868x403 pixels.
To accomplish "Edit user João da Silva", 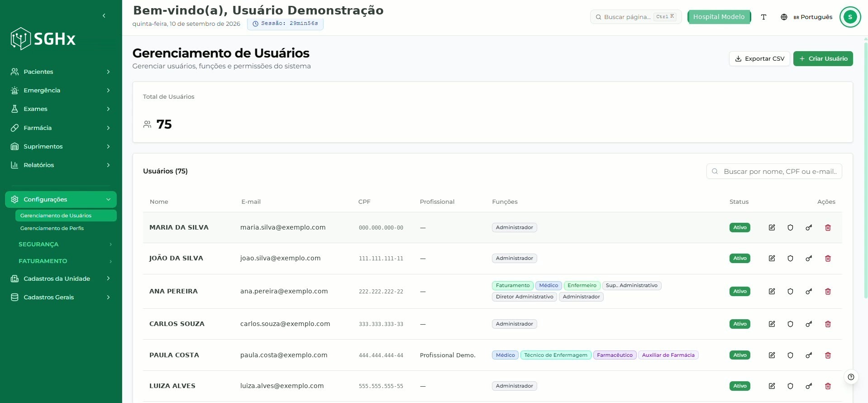I will 772,258.
